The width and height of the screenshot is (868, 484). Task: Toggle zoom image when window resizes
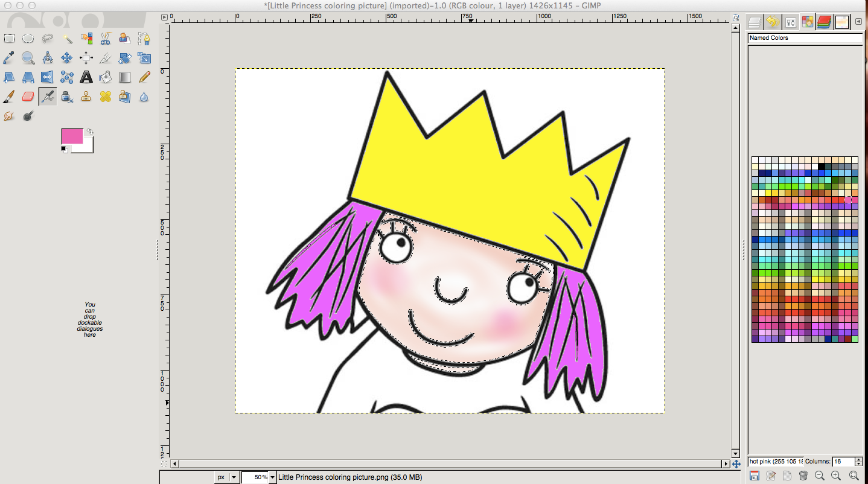(x=735, y=18)
